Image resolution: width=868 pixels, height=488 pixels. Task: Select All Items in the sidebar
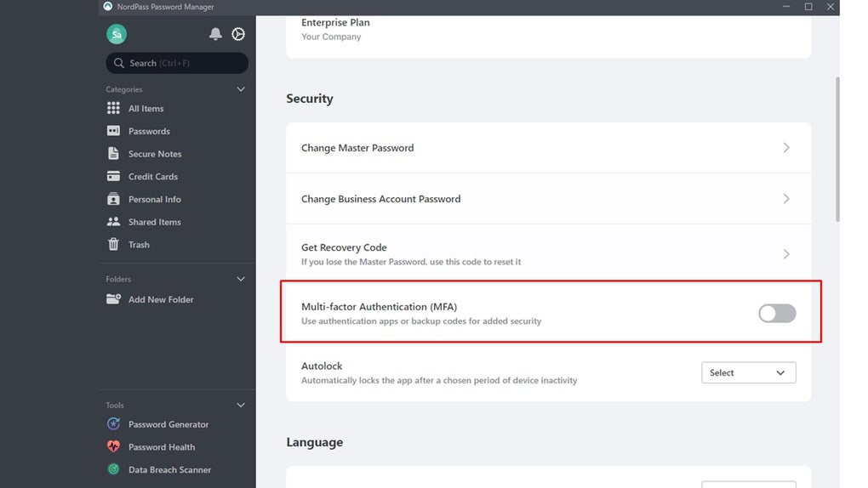tap(146, 109)
